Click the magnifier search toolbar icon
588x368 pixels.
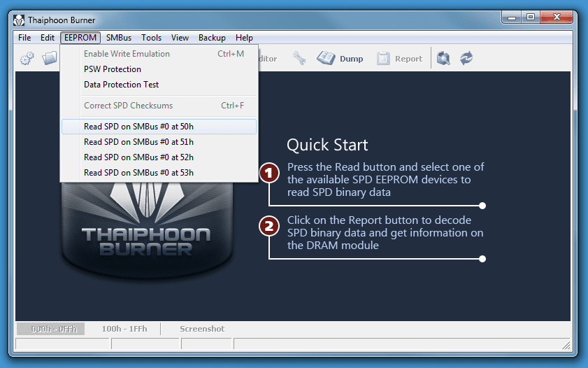pyautogui.click(x=443, y=58)
